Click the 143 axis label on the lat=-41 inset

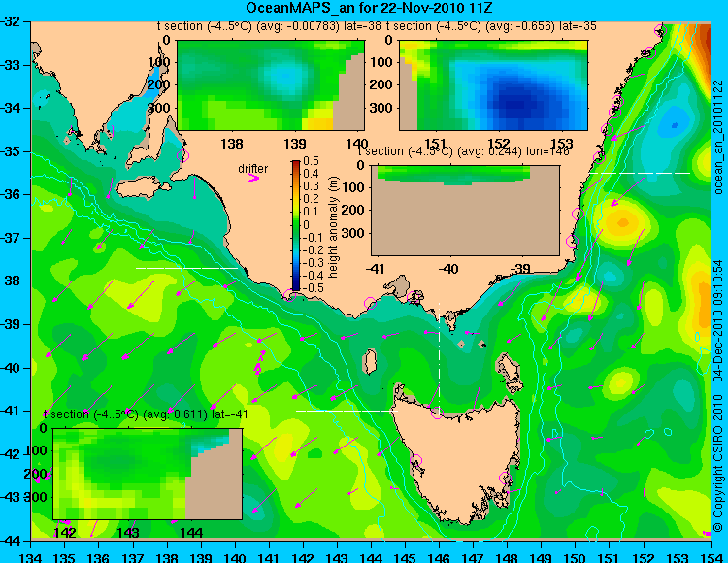coord(128,532)
